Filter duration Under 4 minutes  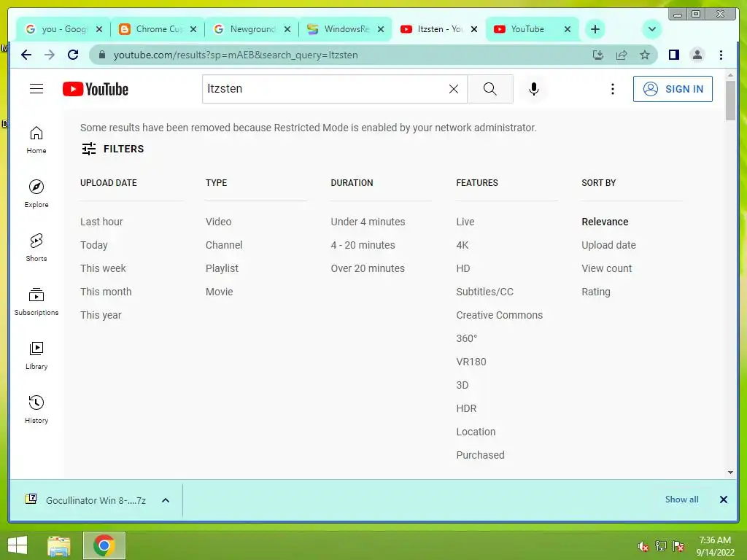point(368,222)
